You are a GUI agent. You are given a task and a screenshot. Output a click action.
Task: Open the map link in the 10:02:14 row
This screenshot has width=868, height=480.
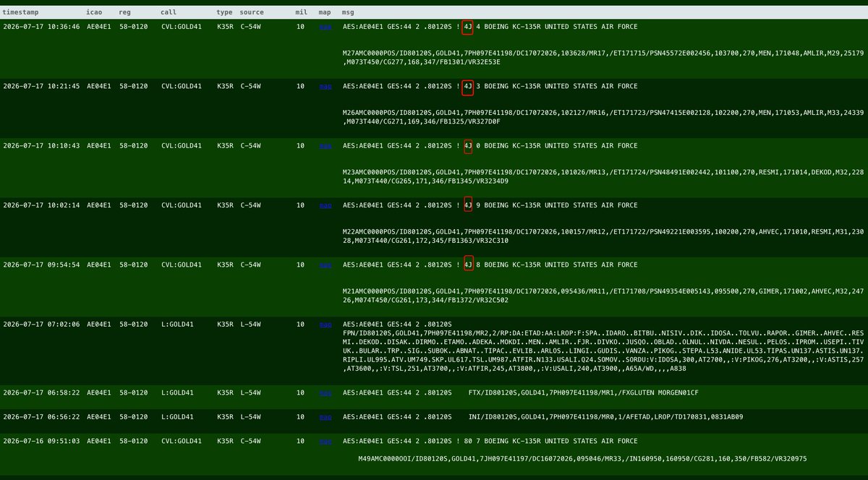tap(325, 205)
